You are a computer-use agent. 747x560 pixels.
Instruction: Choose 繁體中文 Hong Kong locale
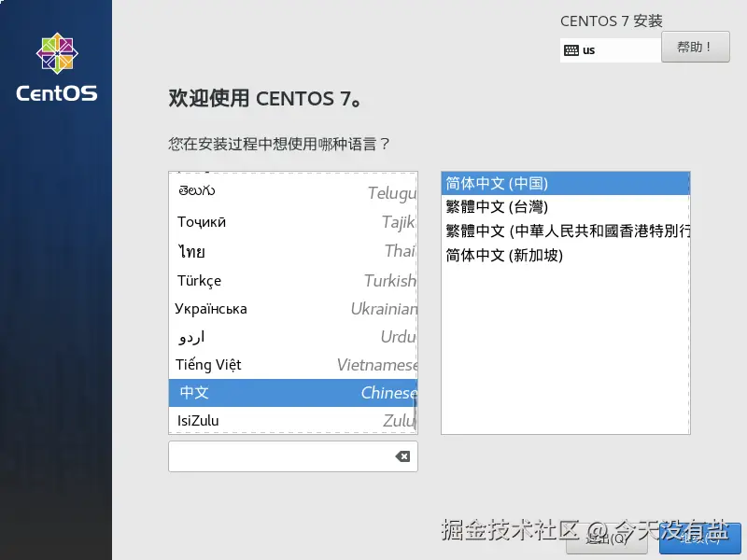point(566,231)
